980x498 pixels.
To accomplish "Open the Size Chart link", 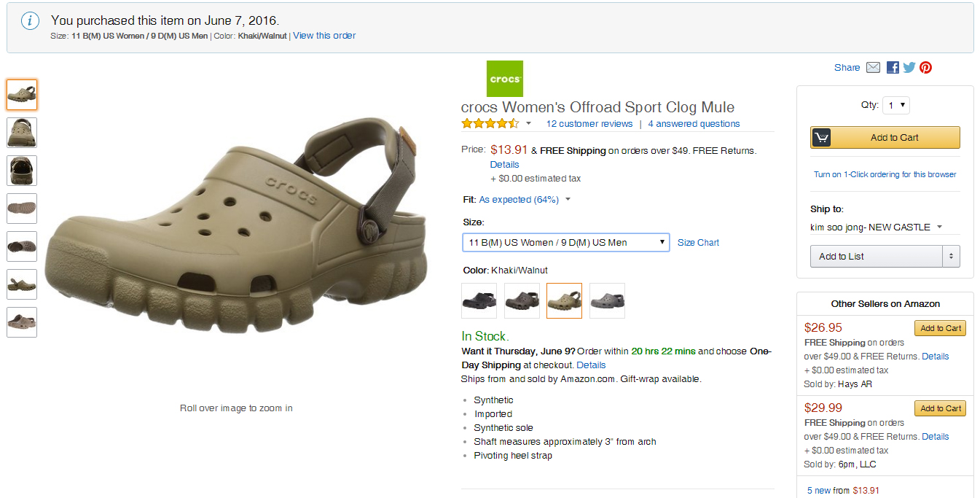I will click(698, 243).
